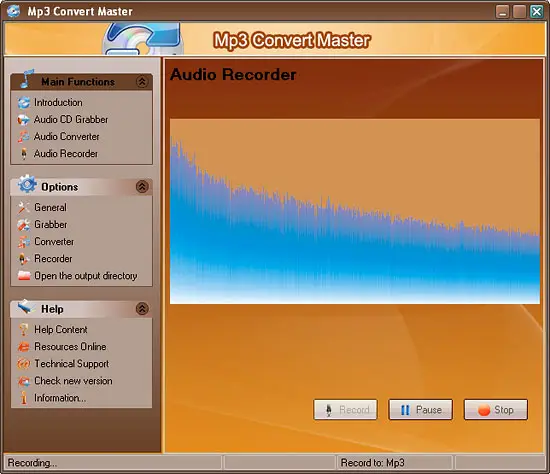The height and width of the screenshot is (474, 550).
Task: Click the Help Content question mark icon
Action: point(24,329)
